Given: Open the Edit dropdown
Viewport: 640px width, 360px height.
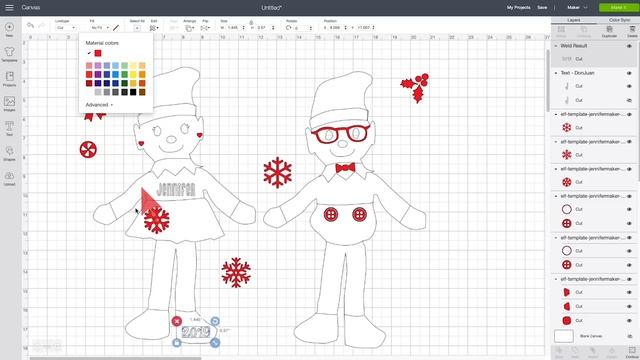Looking at the screenshot, I should [x=154, y=28].
